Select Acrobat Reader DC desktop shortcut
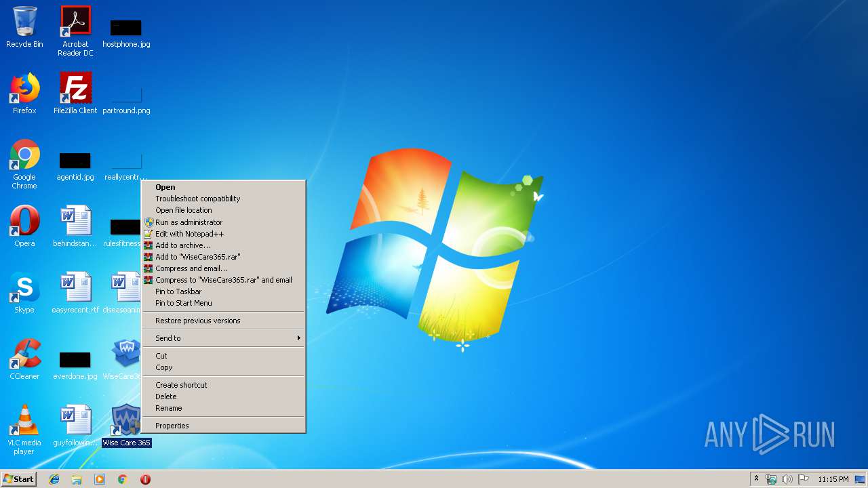868x488 pixels. [75, 30]
